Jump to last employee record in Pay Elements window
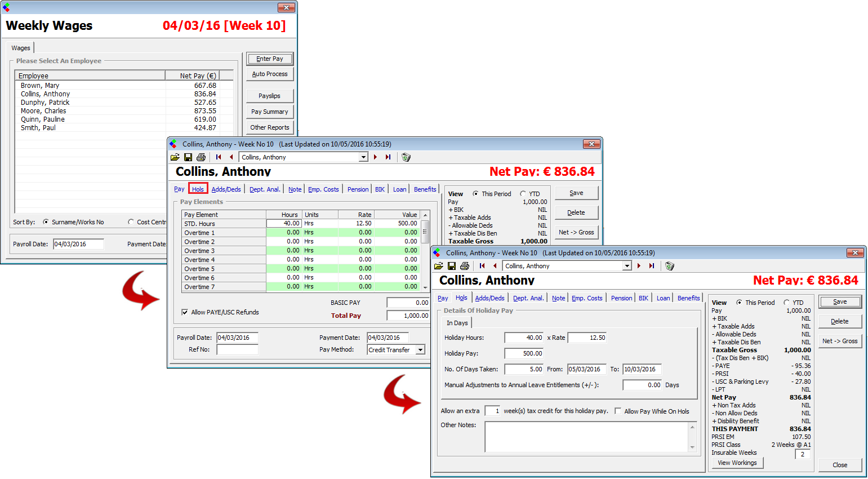868x479 pixels. click(388, 157)
